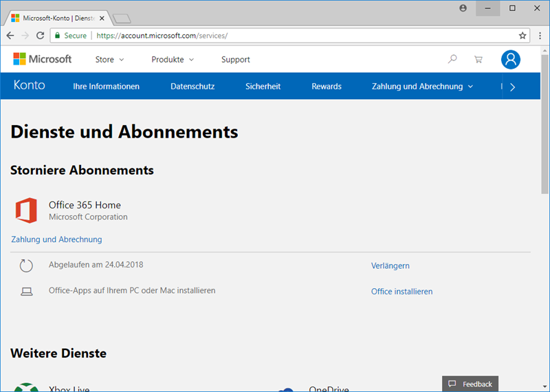Click the Microsoft logo
Image resolution: width=550 pixels, height=392 pixels.
[42, 59]
